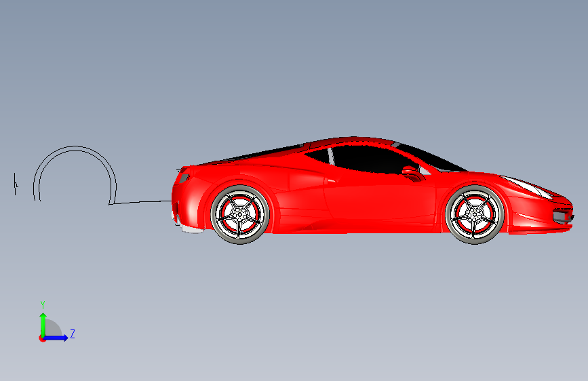Image resolution: width=588 pixels, height=381 pixels.
Task: Select the front grille intake on the bumper
Action: click(562, 217)
